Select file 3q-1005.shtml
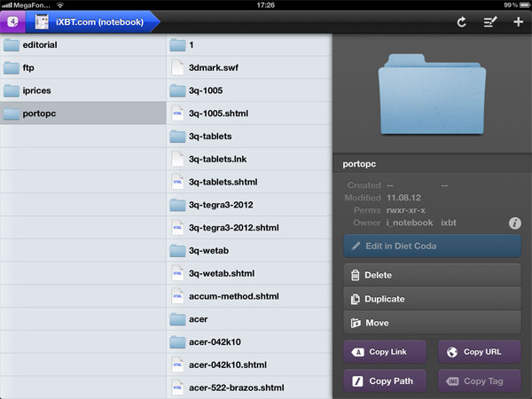The height and width of the screenshot is (399, 532). (x=249, y=113)
